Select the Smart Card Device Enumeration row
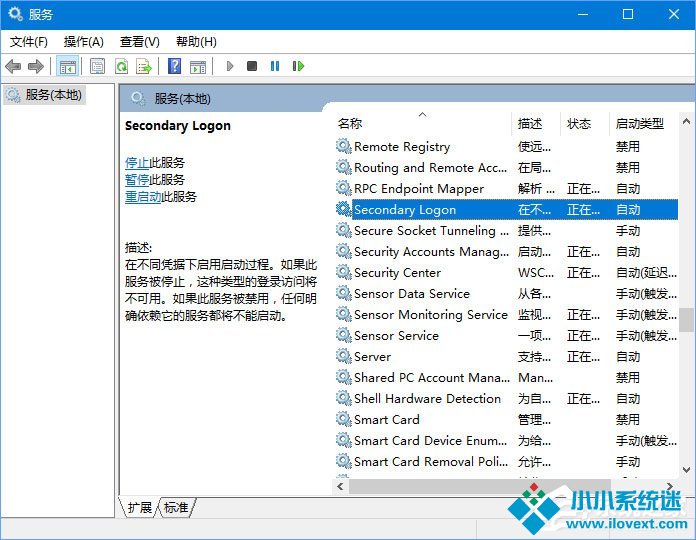The height and width of the screenshot is (540, 696). coord(506,440)
